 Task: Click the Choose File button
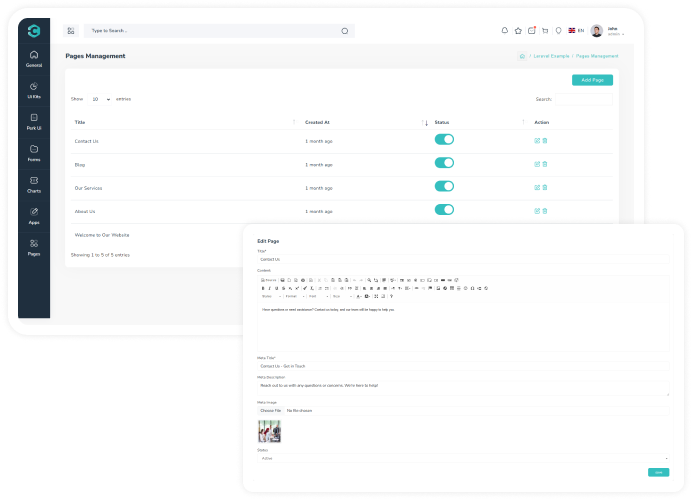click(x=271, y=410)
